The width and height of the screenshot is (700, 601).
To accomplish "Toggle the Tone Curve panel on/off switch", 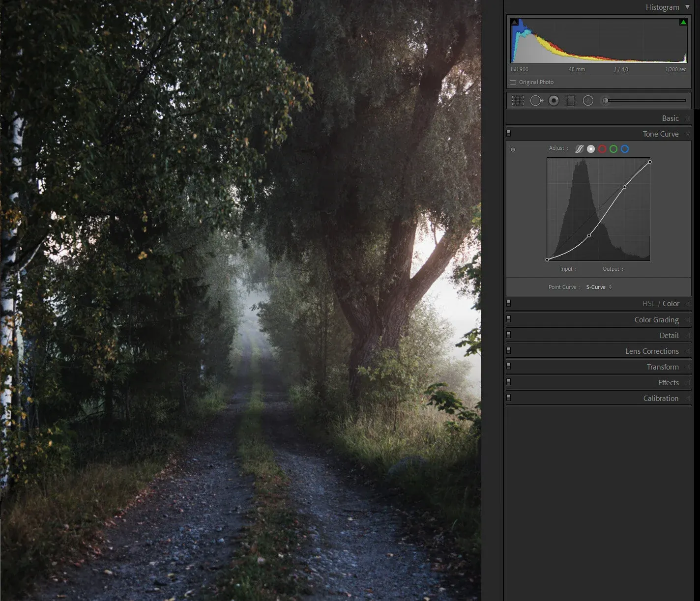I will coord(509,133).
